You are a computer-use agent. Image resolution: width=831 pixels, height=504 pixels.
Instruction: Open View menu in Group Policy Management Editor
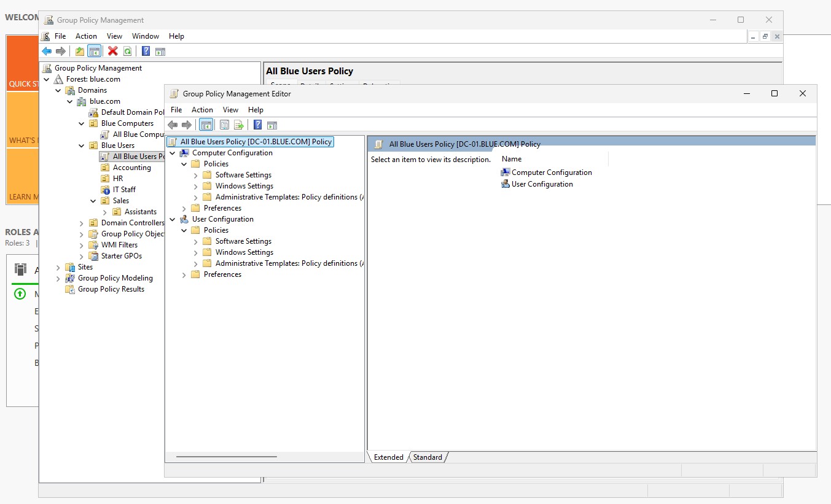point(230,110)
